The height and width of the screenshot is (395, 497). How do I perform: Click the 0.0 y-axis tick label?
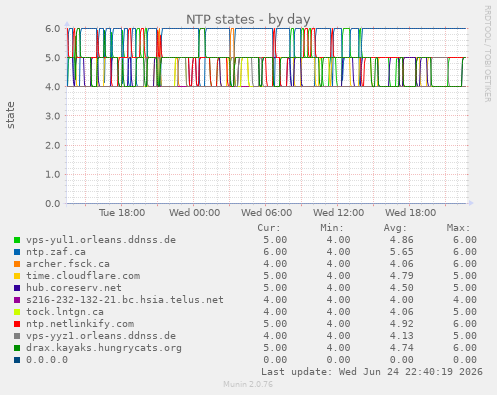tap(53, 203)
